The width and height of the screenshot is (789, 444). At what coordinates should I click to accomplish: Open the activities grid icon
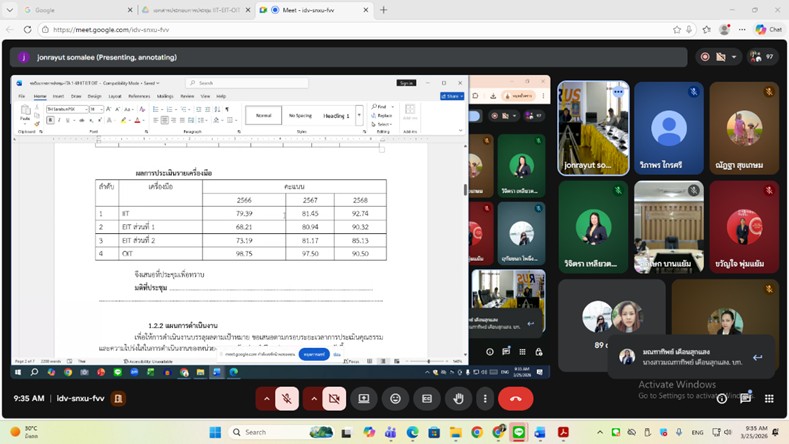pos(769,399)
